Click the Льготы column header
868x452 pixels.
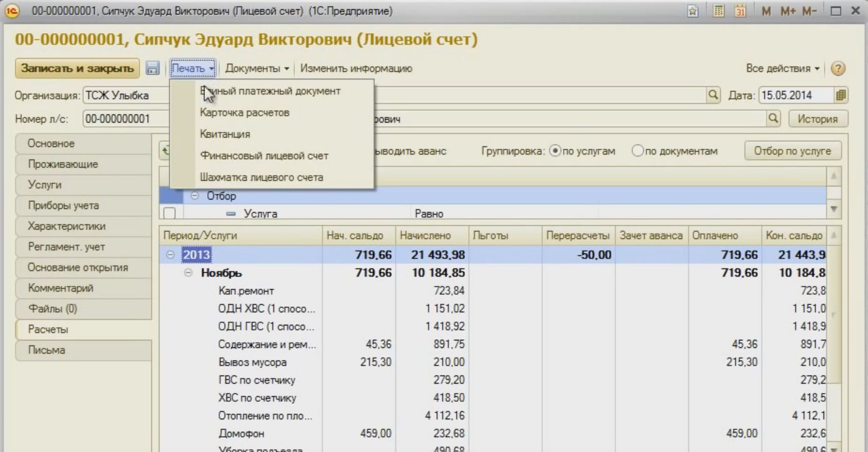coord(504,237)
